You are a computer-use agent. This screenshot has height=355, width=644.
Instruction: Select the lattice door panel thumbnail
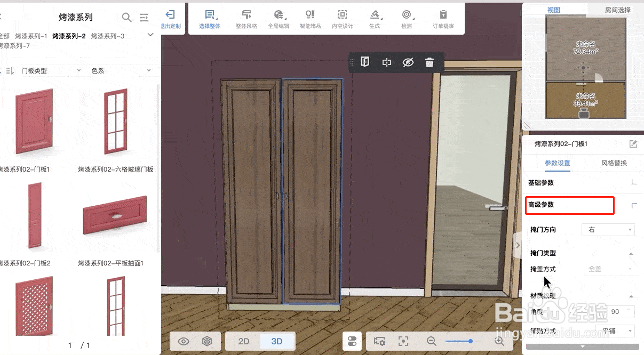point(35,305)
